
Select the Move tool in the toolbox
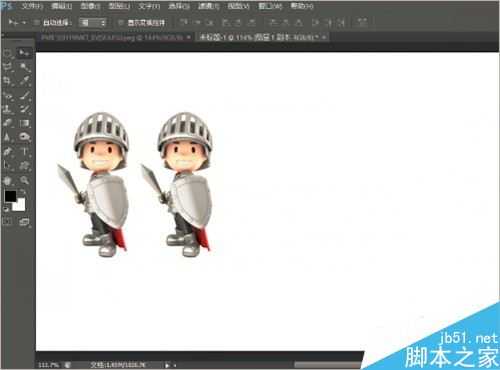(x=24, y=53)
